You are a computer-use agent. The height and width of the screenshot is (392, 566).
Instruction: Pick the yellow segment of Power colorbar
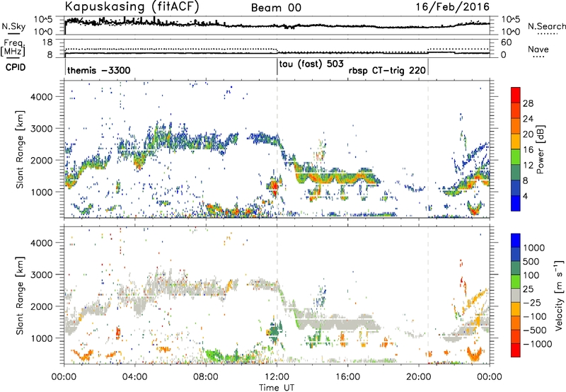516,142
